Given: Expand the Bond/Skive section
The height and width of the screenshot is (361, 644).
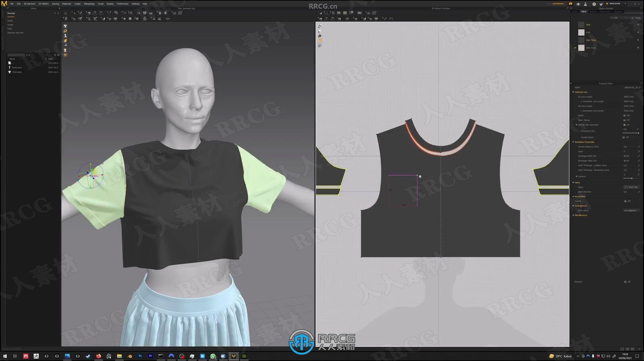Looking at the screenshot, I should point(573,197).
